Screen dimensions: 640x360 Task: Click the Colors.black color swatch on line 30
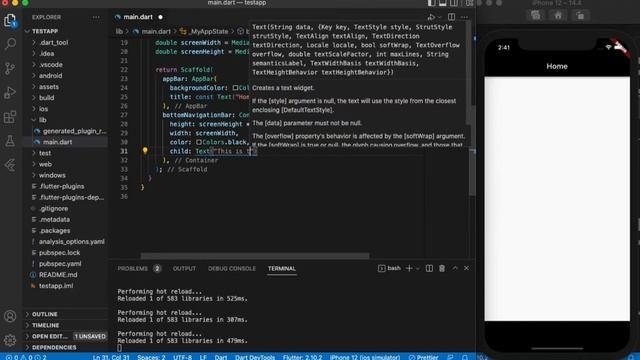(x=199, y=142)
